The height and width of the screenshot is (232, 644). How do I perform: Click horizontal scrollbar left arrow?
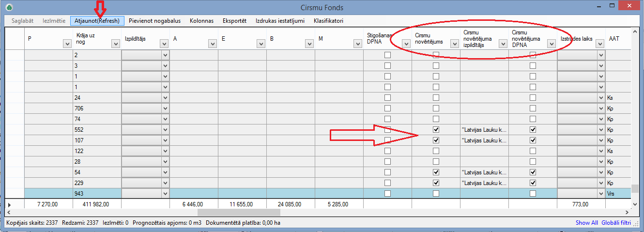pos(9,212)
